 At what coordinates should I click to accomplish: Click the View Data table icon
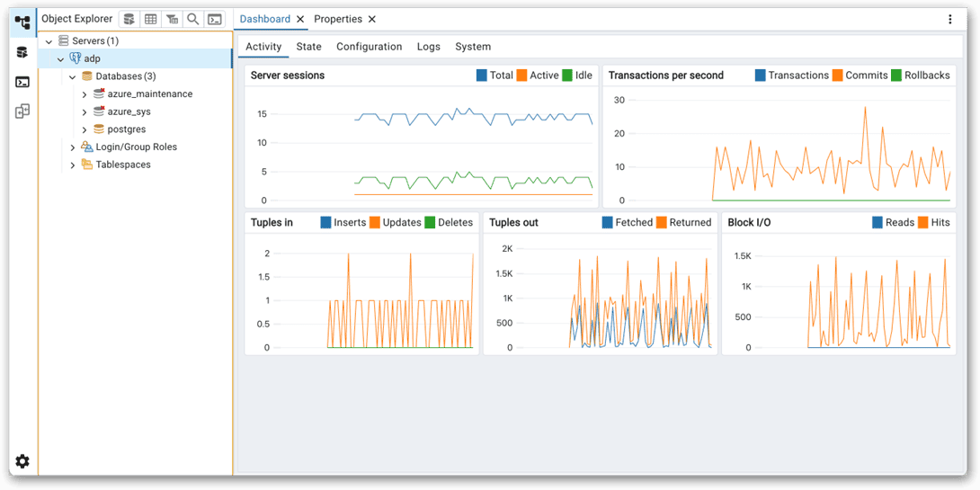coord(151,19)
